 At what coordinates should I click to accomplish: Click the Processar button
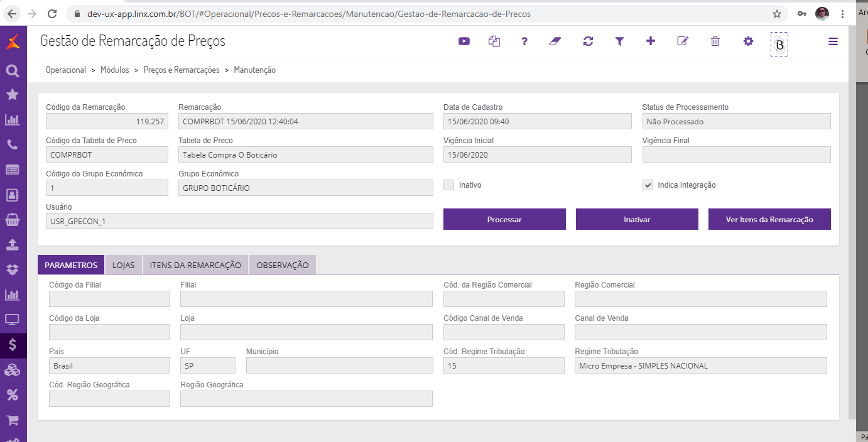[x=504, y=219]
